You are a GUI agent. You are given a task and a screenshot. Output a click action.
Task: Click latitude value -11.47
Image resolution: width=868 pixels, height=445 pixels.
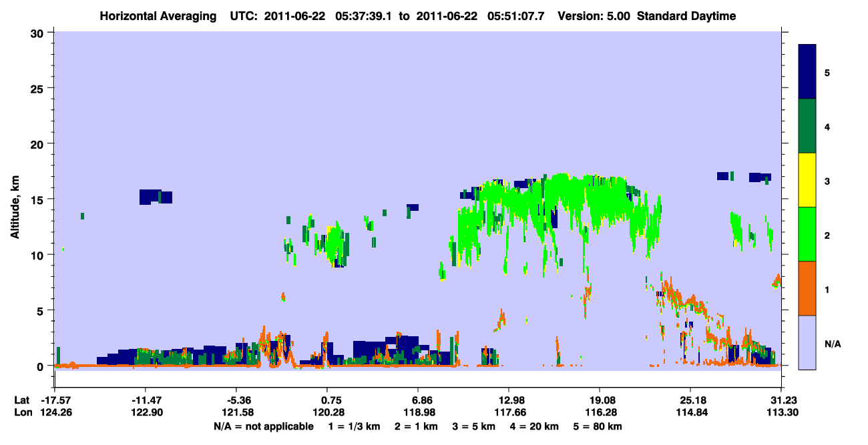coord(145,400)
